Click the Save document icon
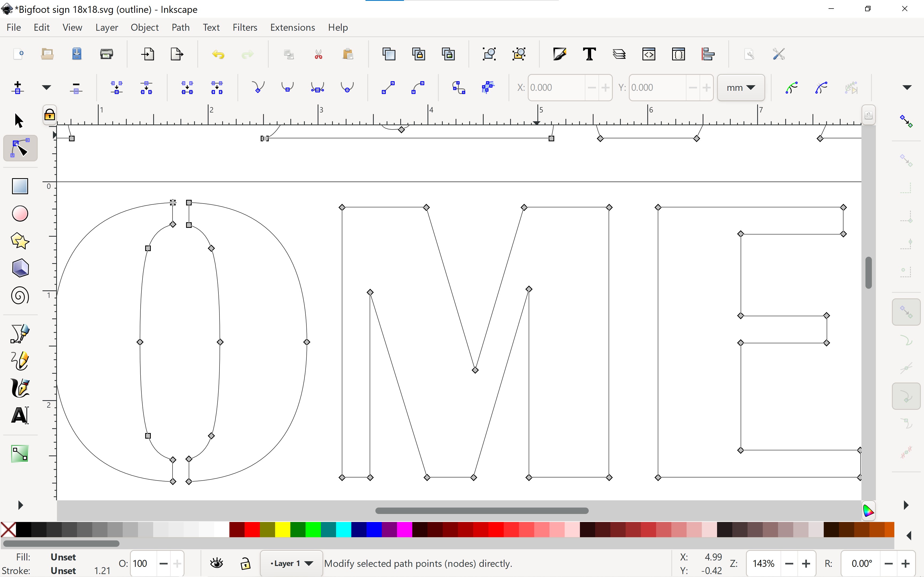 click(77, 54)
